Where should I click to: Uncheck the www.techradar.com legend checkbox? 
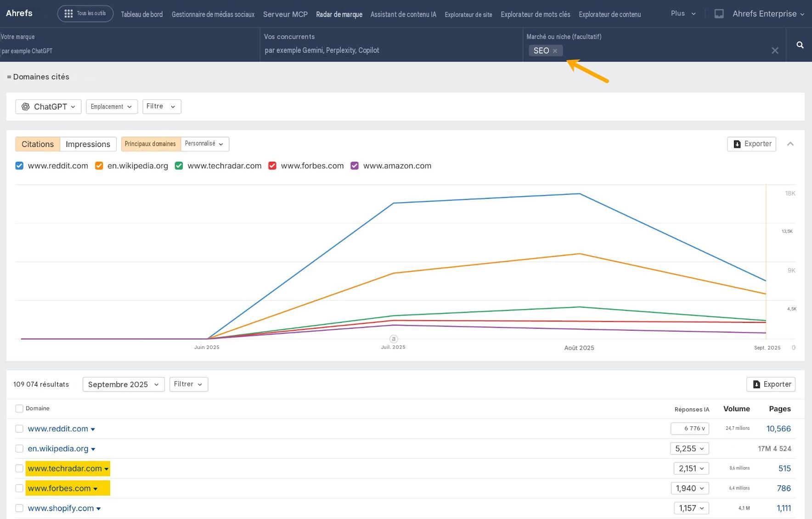point(179,166)
